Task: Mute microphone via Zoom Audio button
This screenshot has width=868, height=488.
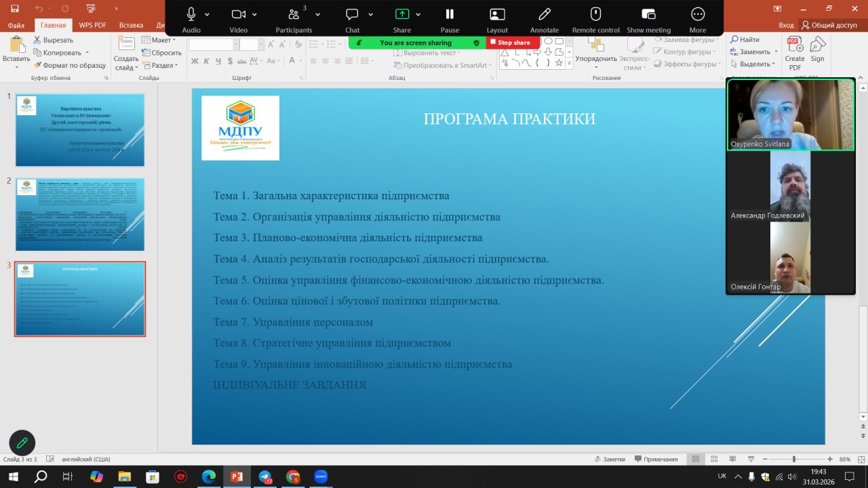Action: coord(191,15)
